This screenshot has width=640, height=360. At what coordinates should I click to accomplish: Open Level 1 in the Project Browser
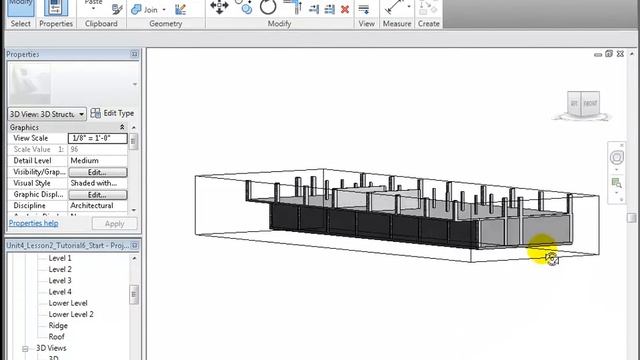pyautogui.click(x=60, y=258)
